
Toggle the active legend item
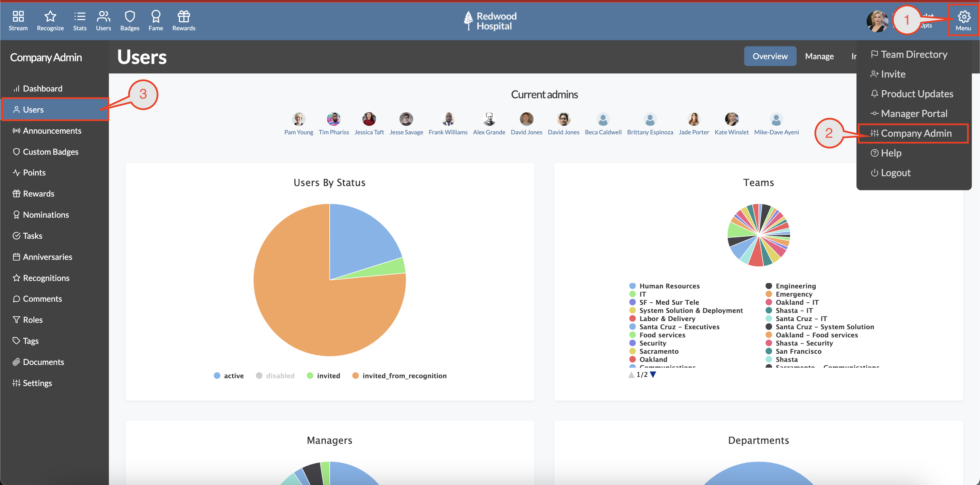coord(229,376)
